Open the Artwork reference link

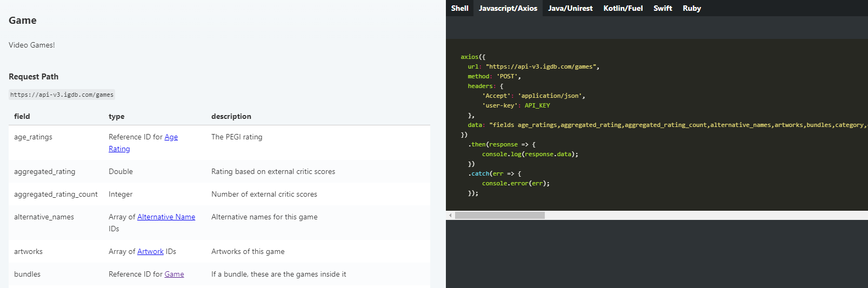click(150, 251)
